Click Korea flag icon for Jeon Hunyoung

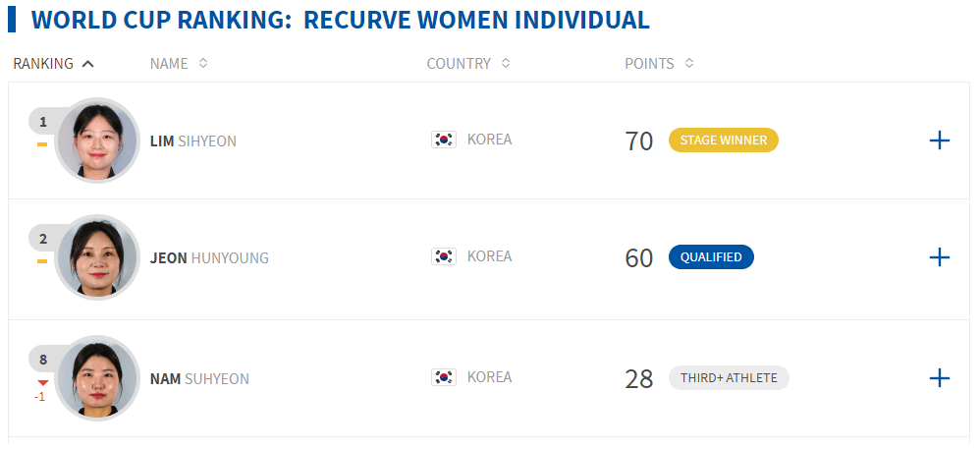tap(444, 256)
